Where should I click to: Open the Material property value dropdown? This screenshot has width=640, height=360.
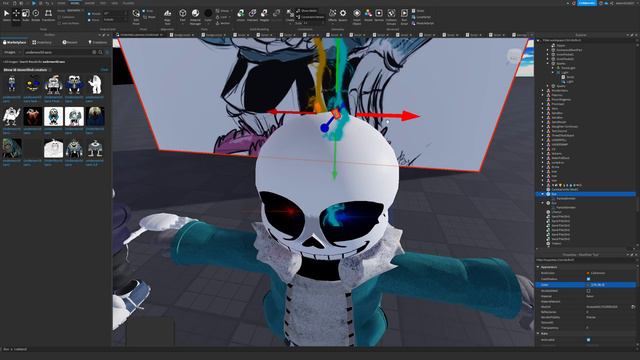tap(611, 296)
